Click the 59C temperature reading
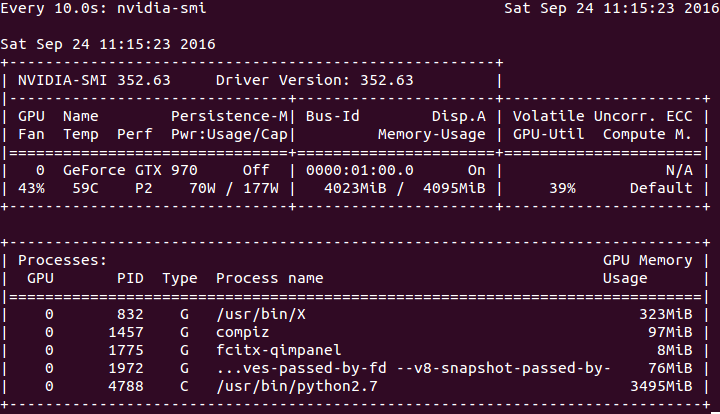The height and width of the screenshot is (414, 720). tap(85, 188)
